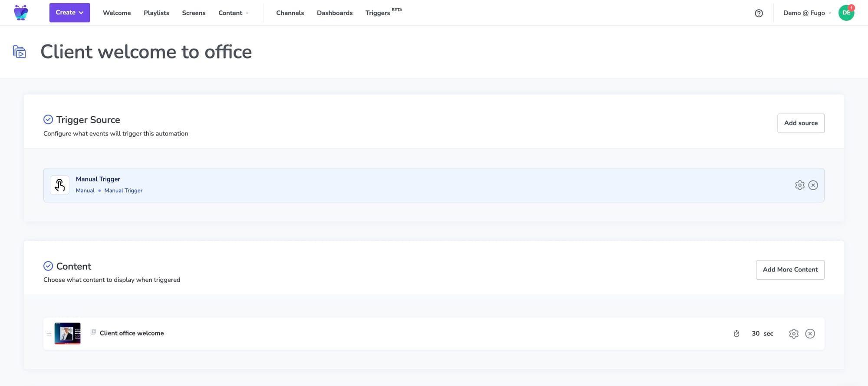
Task: Open the Demo @ Fugo account dropdown
Action: pyautogui.click(x=807, y=13)
